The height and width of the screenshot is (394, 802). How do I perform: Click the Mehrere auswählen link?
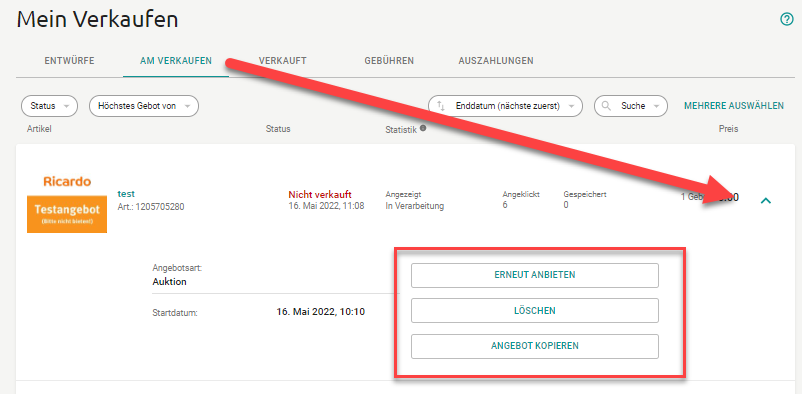[734, 106]
